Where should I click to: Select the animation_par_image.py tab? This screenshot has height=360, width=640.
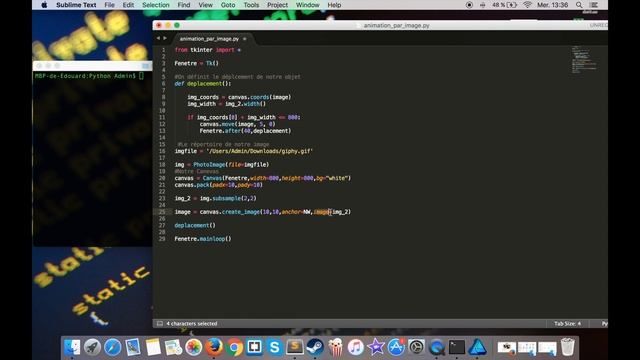click(x=209, y=39)
